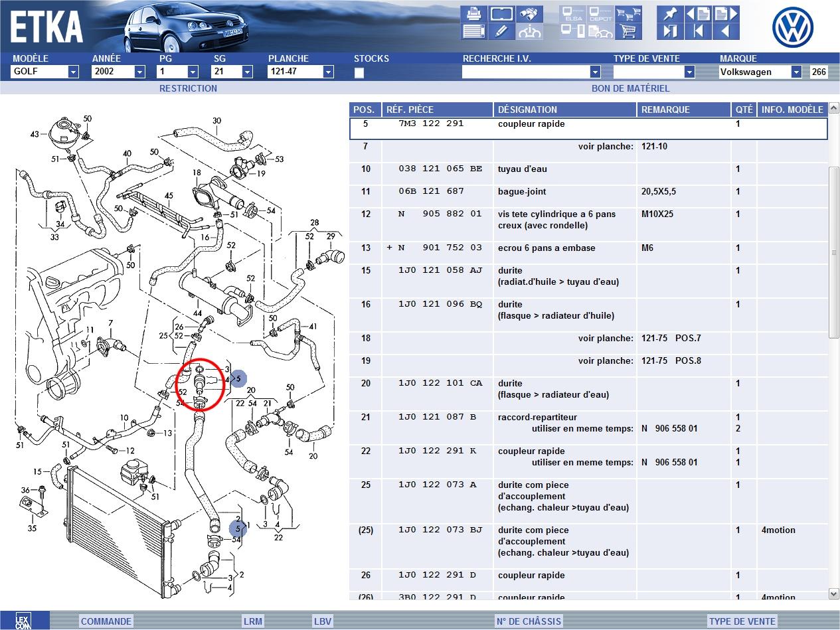Screen dimensions: 840x630
Task: Open the binoculars search tool
Action: (x=529, y=13)
